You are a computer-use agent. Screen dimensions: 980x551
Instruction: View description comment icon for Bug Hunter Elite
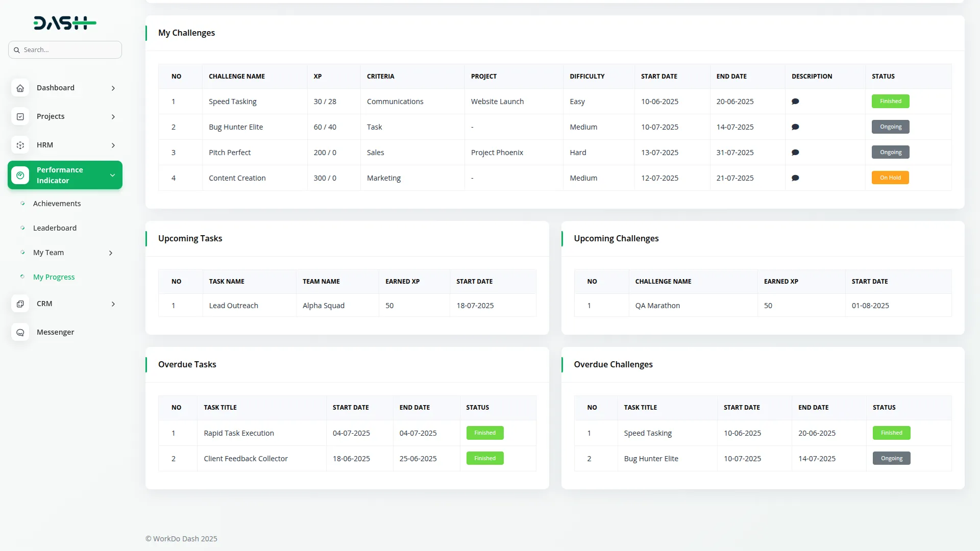click(795, 127)
